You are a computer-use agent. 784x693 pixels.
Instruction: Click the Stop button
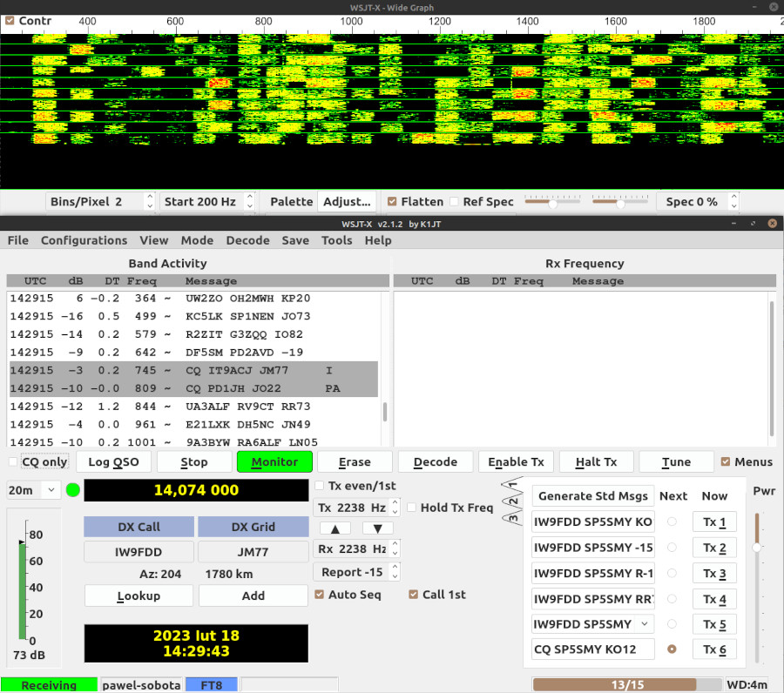tap(194, 461)
